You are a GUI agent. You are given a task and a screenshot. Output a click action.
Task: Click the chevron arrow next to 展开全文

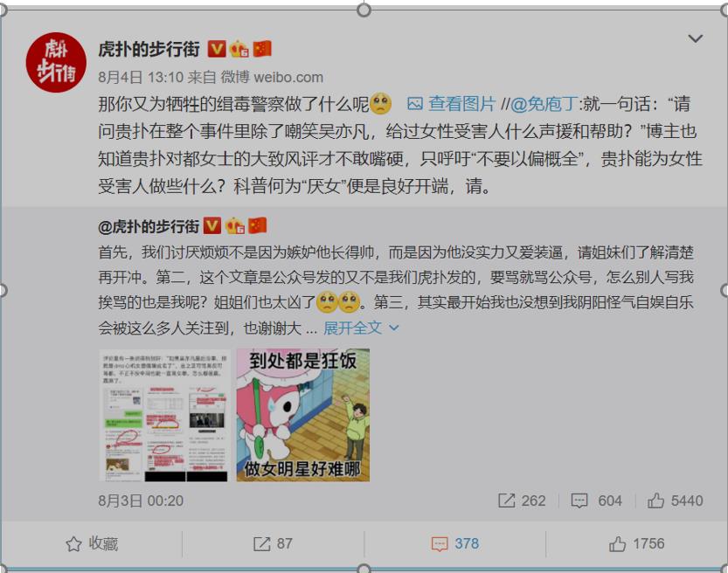click(x=393, y=328)
